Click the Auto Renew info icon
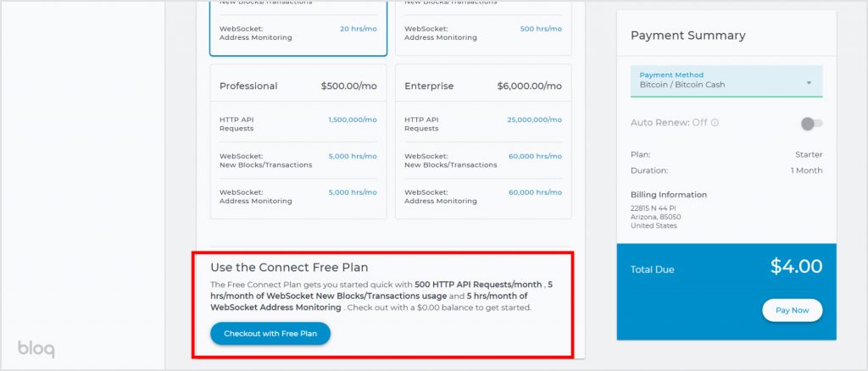Viewport: 868px width, 371px height. coord(715,123)
